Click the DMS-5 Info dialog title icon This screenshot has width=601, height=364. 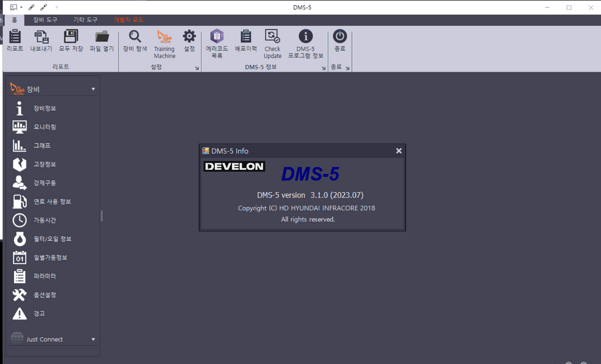(206, 151)
